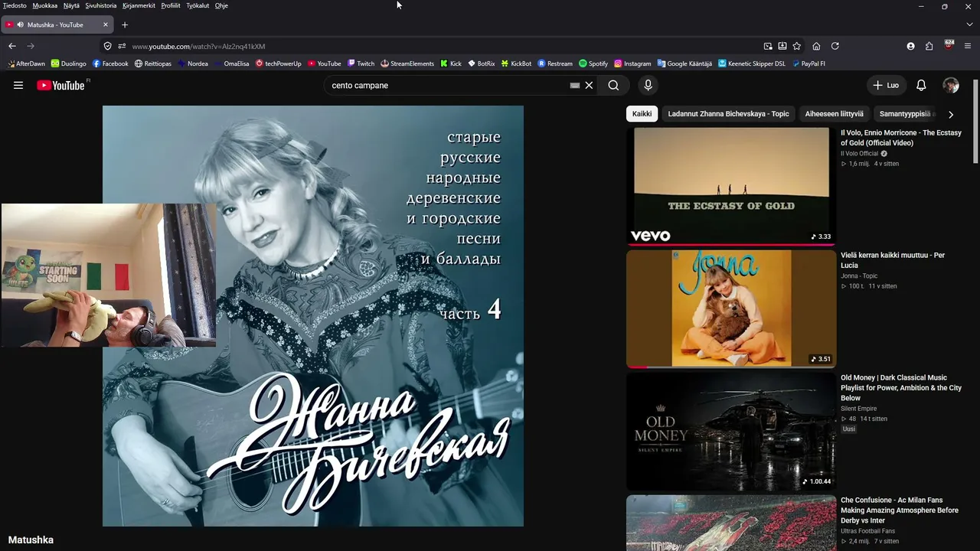Open the StreamElements bookmark
Viewport: 980px width, 551px height.
[407, 64]
